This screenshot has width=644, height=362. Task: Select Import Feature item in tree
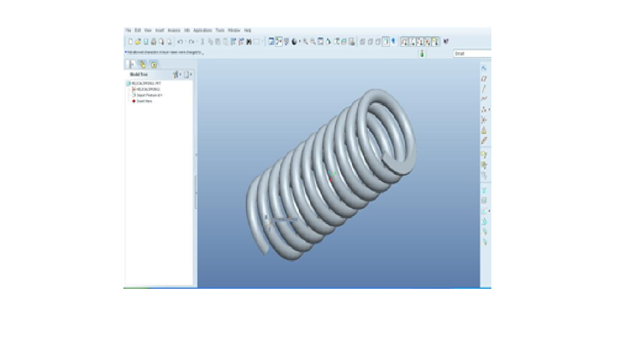point(147,95)
